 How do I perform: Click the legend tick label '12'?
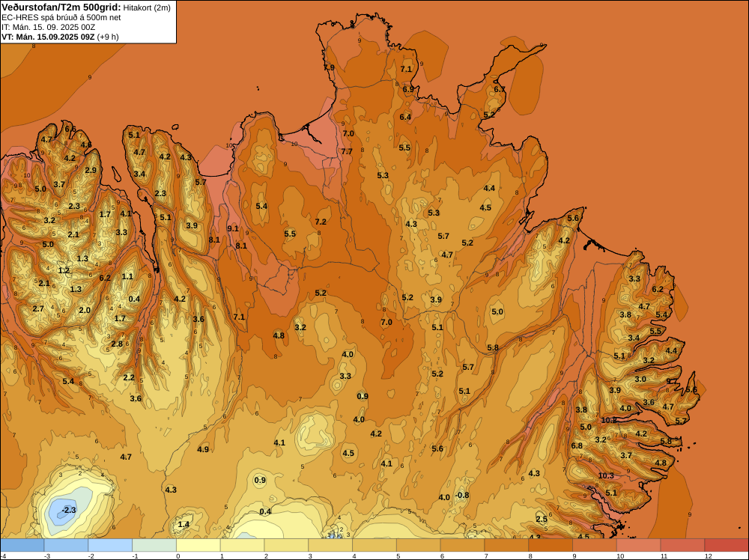[709, 556]
